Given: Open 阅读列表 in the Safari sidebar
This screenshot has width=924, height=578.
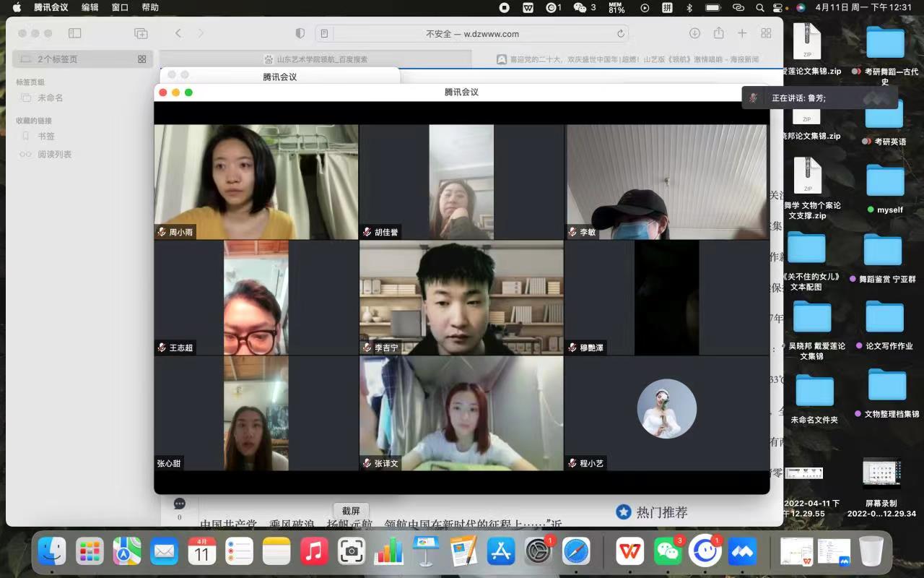Looking at the screenshot, I should click(54, 154).
